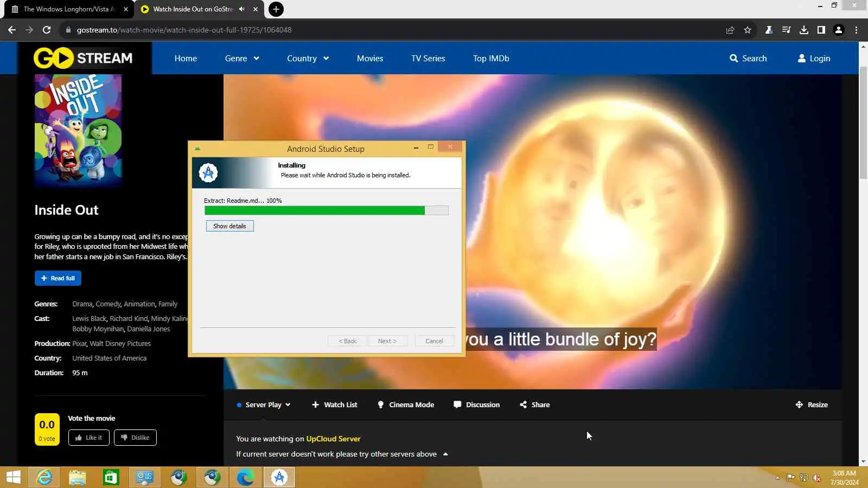Vote Like it for the movie

89,438
